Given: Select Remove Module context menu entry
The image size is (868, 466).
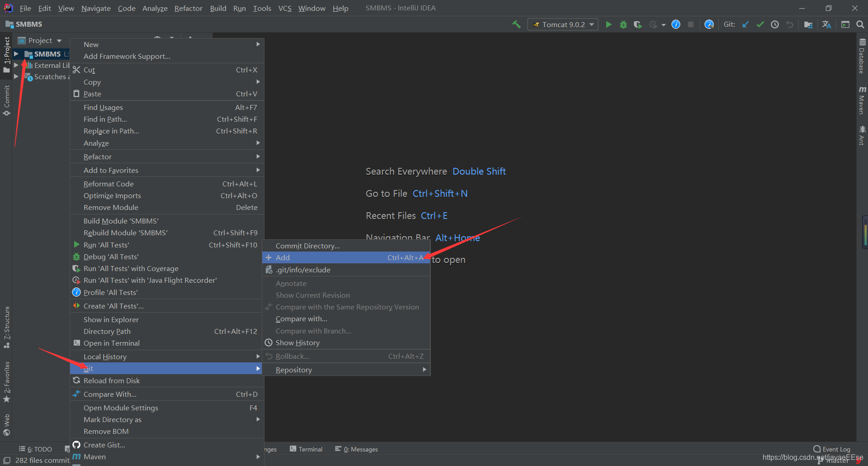Looking at the screenshot, I should [167, 207].
